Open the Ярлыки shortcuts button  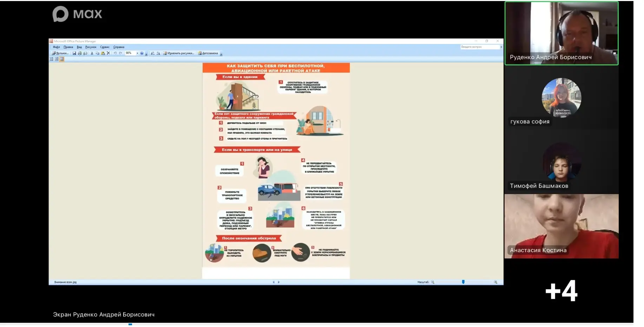click(x=60, y=53)
